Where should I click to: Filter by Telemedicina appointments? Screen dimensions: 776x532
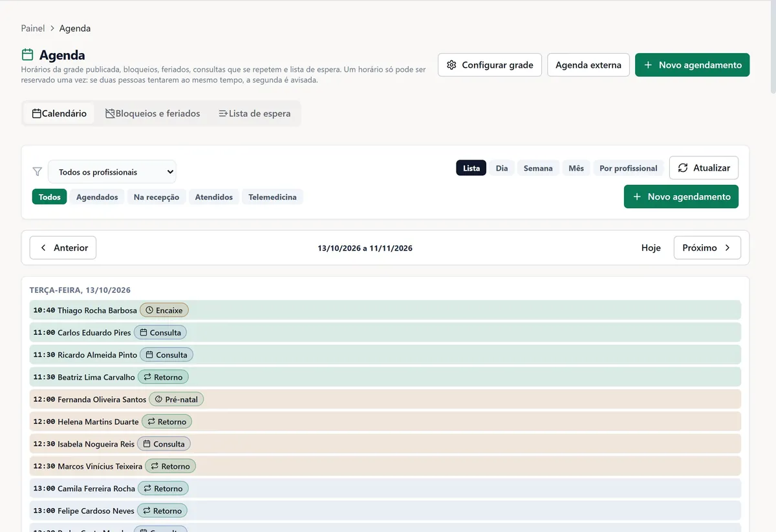tap(273, 197)
